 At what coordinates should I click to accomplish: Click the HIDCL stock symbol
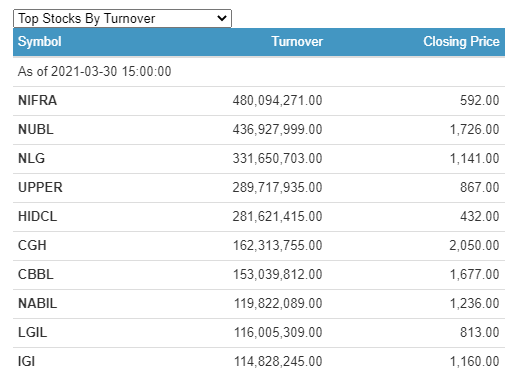(38, 217)
